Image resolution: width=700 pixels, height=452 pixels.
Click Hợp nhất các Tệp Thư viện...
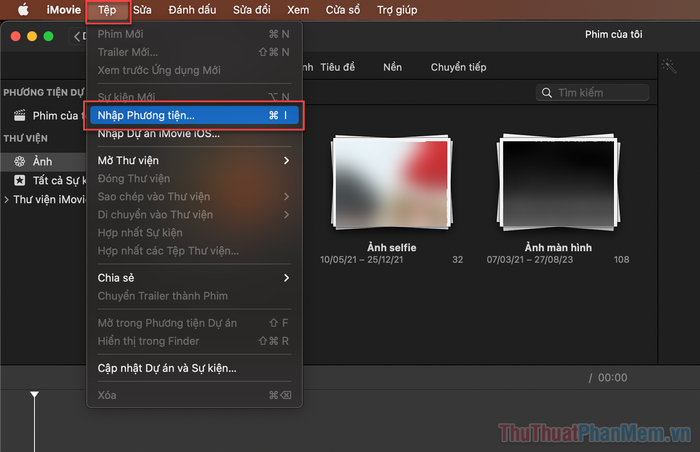(x=194, y=251)
